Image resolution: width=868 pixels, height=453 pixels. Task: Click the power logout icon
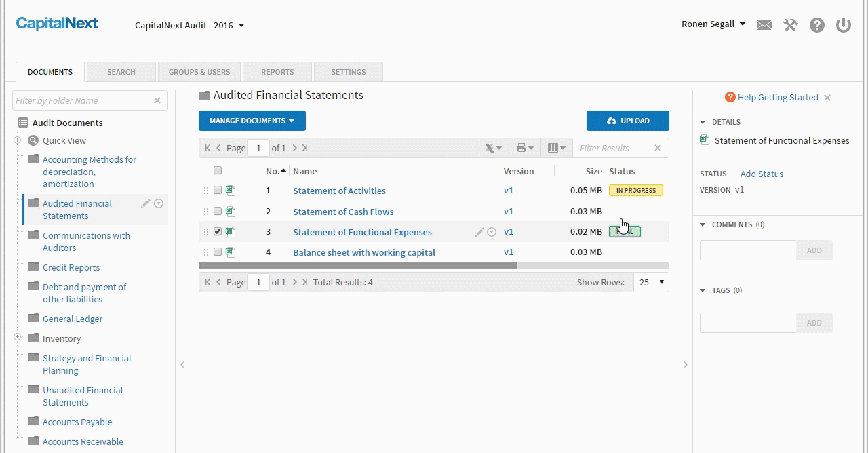click(843, 25)
